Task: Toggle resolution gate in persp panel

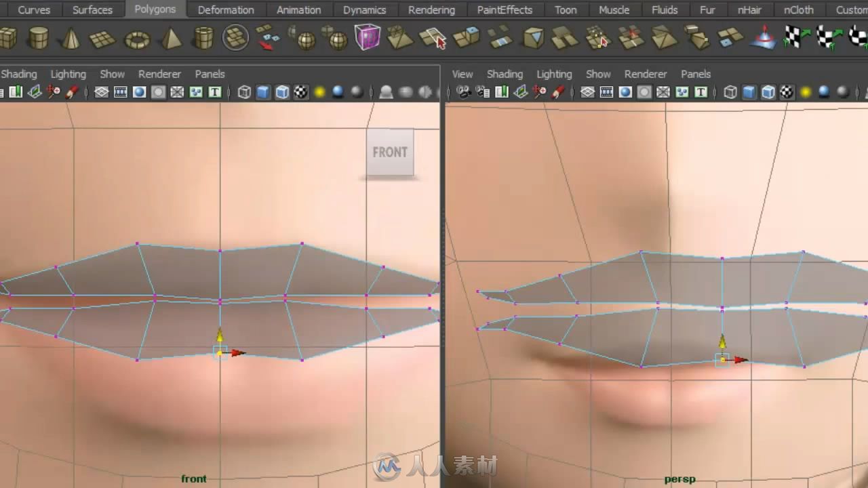Action: (625, 92)
